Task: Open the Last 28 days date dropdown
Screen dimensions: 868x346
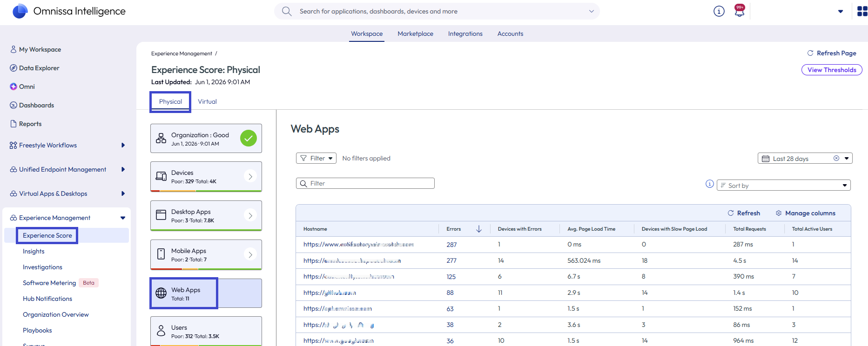Action: [847, 159]
